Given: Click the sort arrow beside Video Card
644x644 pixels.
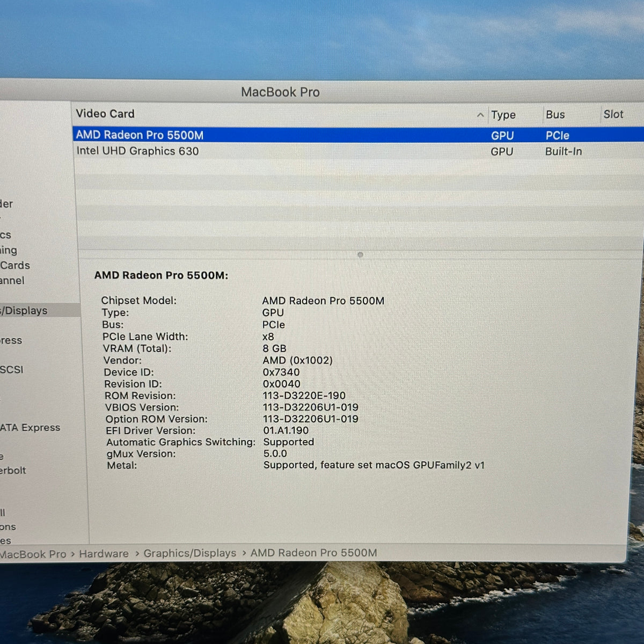Looking at the screenshot, I should point(480,115).
